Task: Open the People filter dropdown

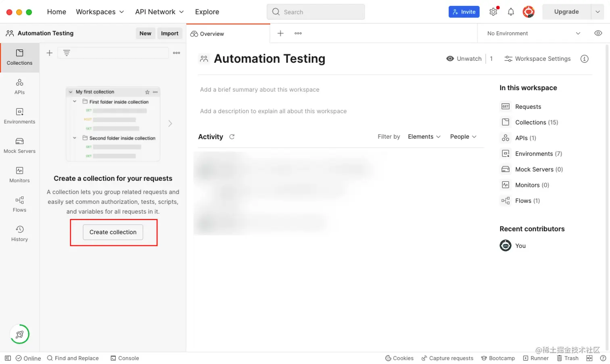Action: [463, 137]
